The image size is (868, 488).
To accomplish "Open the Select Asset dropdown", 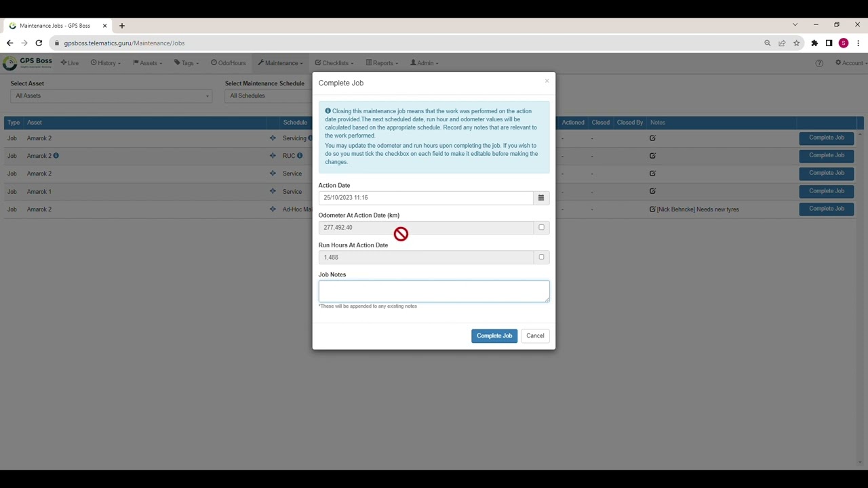I will (111, 96).
